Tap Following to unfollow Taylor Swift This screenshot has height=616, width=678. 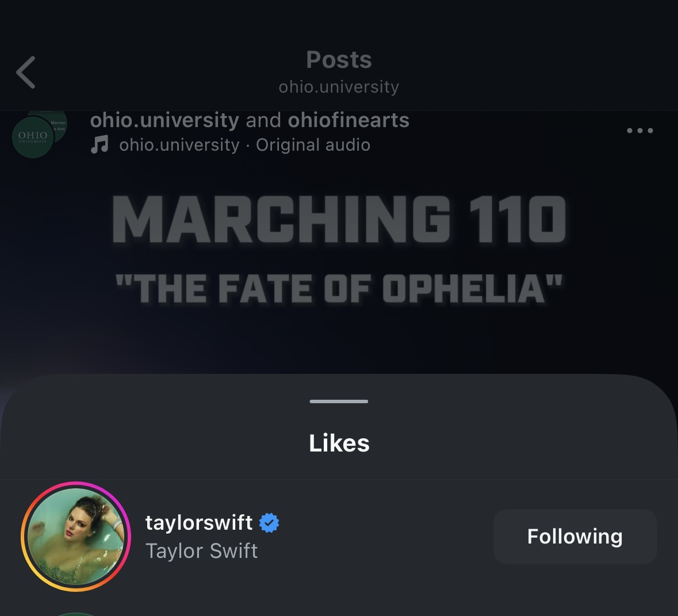click(x=574, y=536)
